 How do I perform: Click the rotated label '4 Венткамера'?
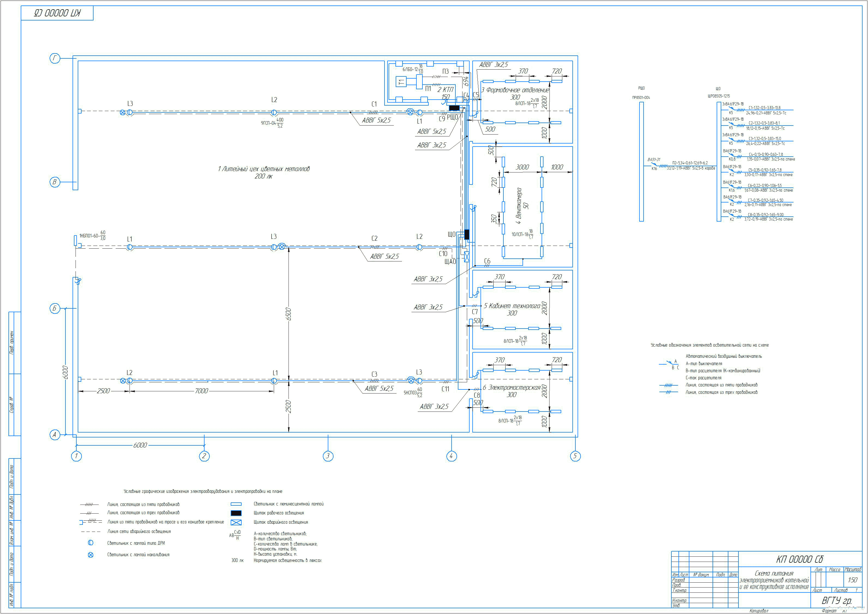[x=519, y=206]
